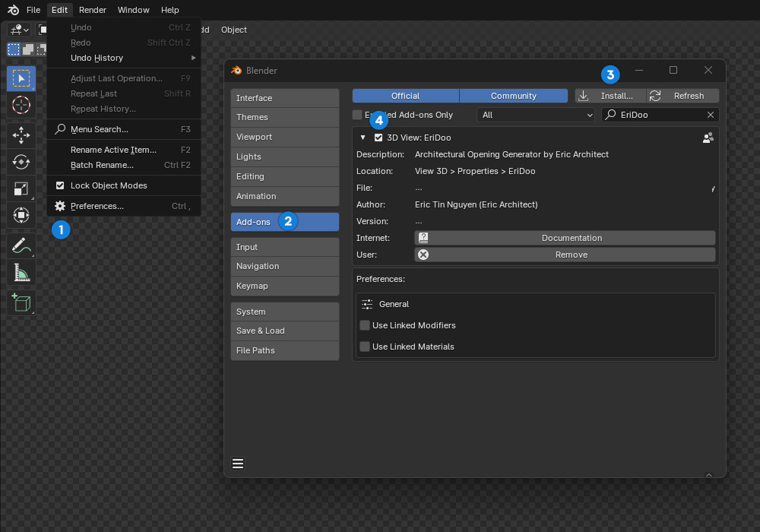Image resolution: width=760 pixels, height=532 pixels.
Task: Open the preferences hamburger menu
Action: (x=238, y=464)
